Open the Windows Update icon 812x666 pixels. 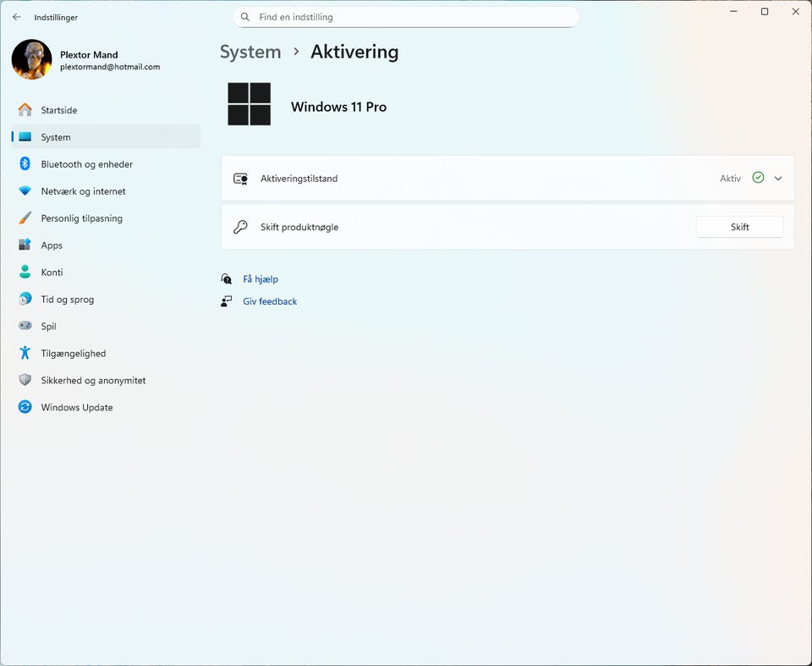pos(25,407)
